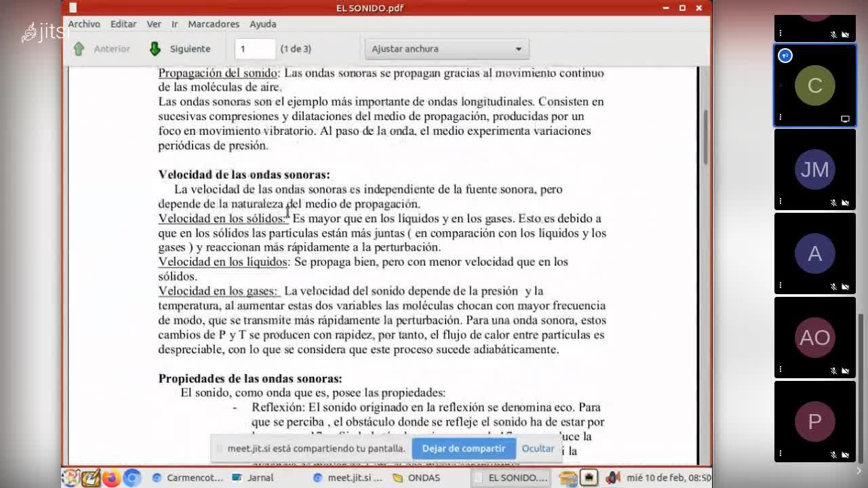Viewport: 868px width, 488px height.
Task: Go to next page with Siguiente
Action: 191,49
